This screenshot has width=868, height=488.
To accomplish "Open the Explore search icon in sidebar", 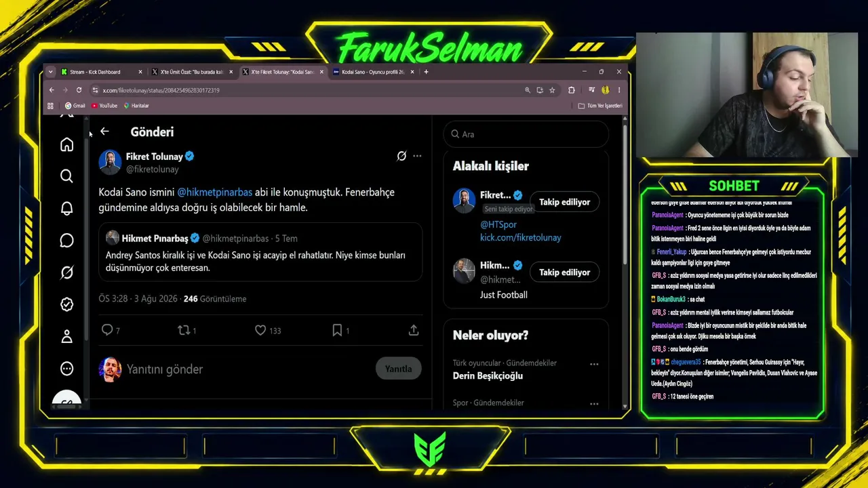I will point(66,176).
